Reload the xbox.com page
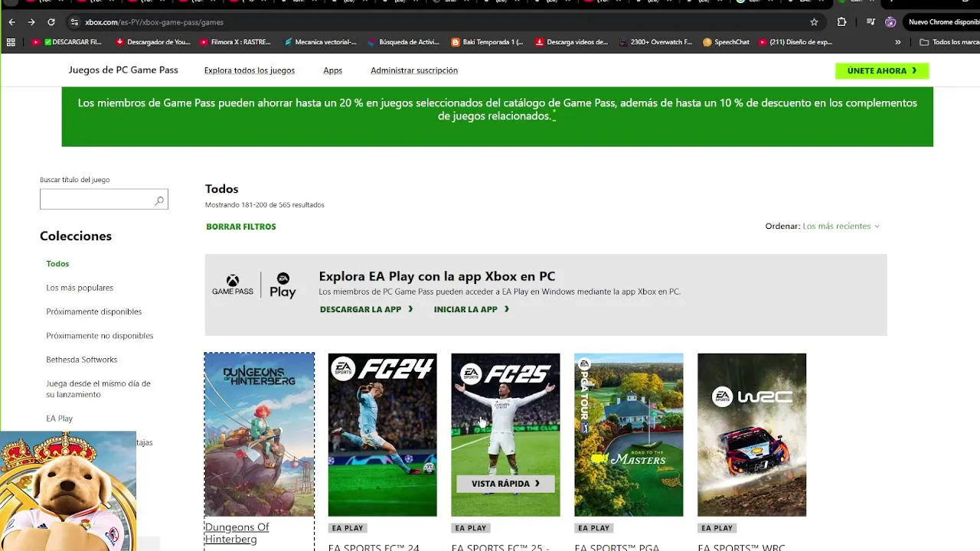Viewport: 980px width, 551px height. click(51, 22)
